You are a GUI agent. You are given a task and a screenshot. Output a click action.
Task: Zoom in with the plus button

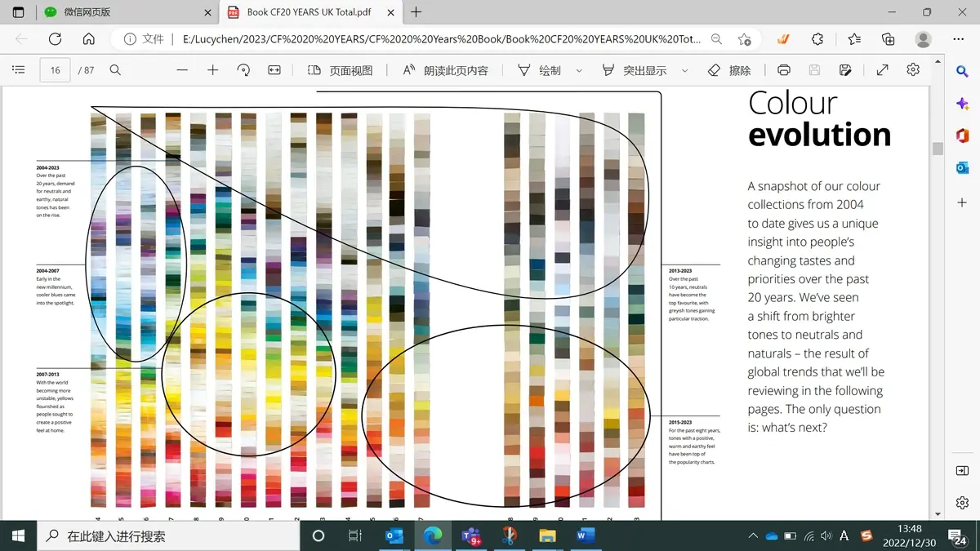213,70
